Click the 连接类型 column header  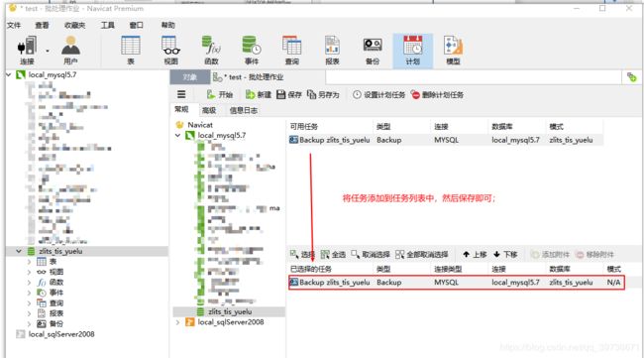click(448, 269)
